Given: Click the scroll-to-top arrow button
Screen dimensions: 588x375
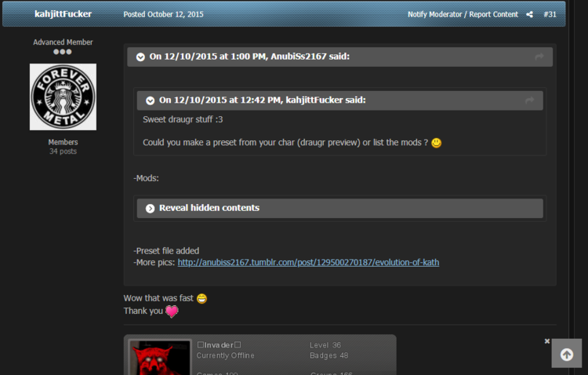Looking at the screenshot, I should click(x=567, y=354).
